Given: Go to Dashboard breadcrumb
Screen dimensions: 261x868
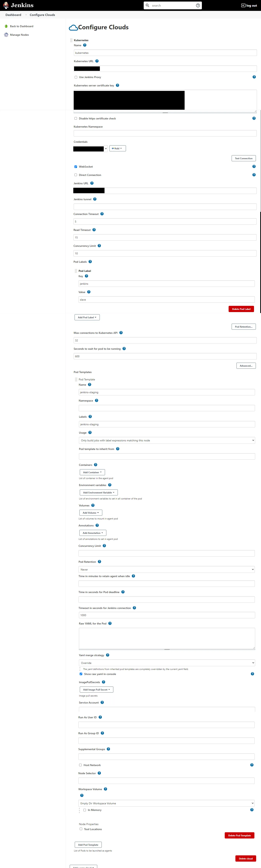Looking at the screenshot, I should click(13, 15).
